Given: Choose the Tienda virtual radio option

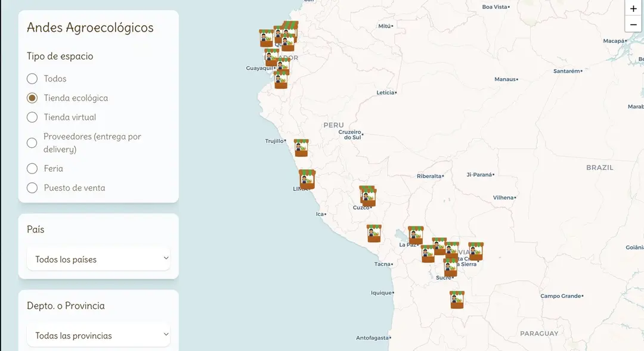Looking at the screenshot, I should 32,117.
